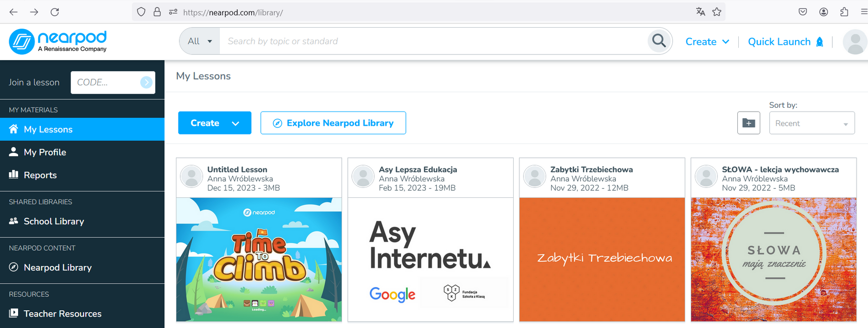Image resolution: width=868 pixels, height=328 pixels.
Task: Click the Join a lesson code field
Action: coord(106,82)
